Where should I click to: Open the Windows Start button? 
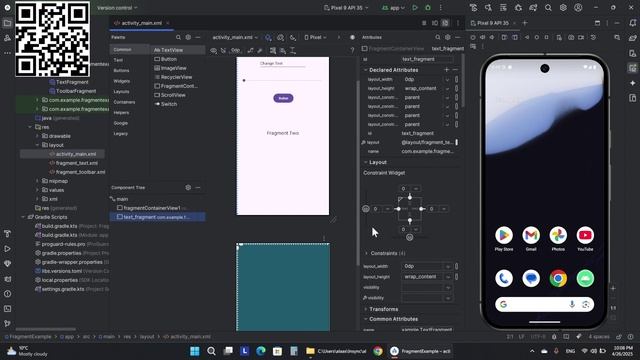pyautogui.click(x=195, y=351)
